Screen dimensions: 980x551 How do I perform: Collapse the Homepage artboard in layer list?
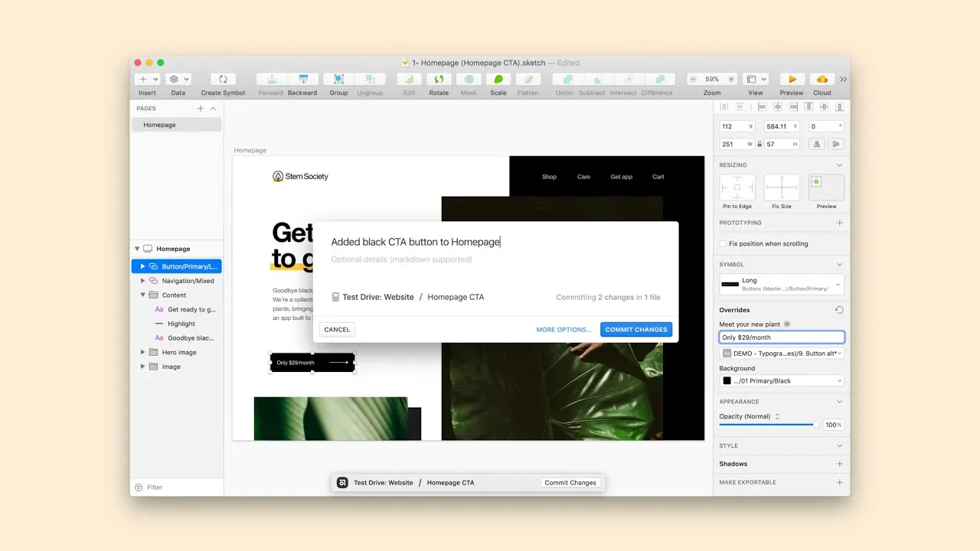(x=137, y=249)
